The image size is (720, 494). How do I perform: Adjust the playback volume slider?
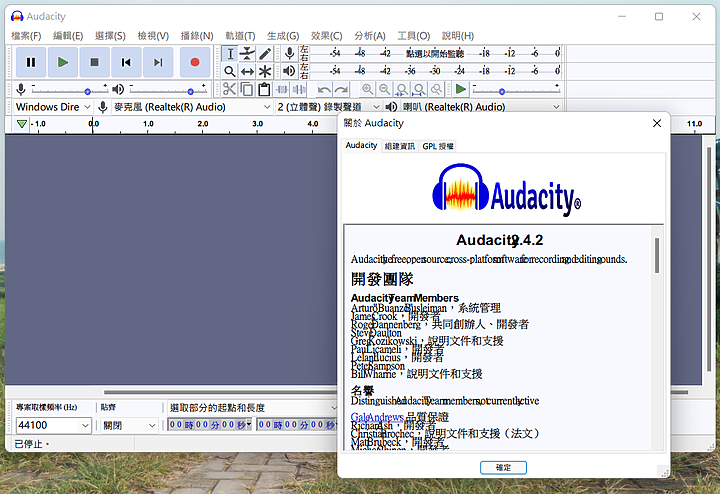tap(168, 90)
